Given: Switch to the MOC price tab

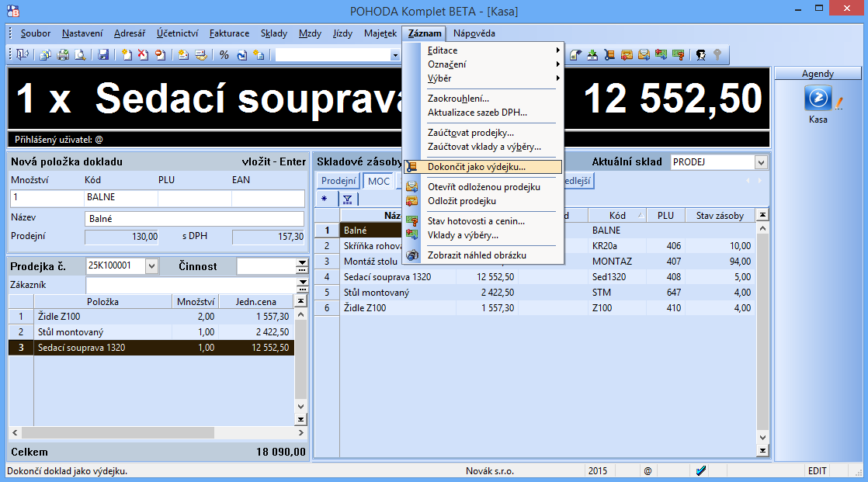Looking at the screenshot, I should click(x=379, y=181).
